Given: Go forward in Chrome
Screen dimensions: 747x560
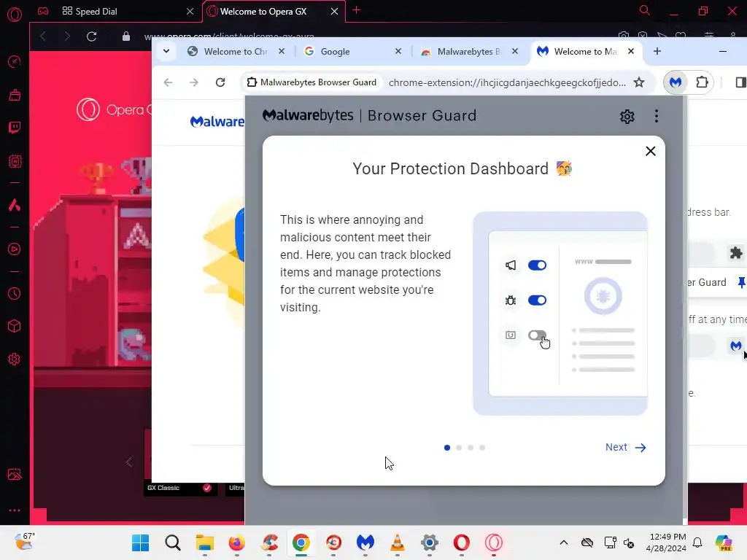Looking at the screenshot, I should click(x=194, y=82).
